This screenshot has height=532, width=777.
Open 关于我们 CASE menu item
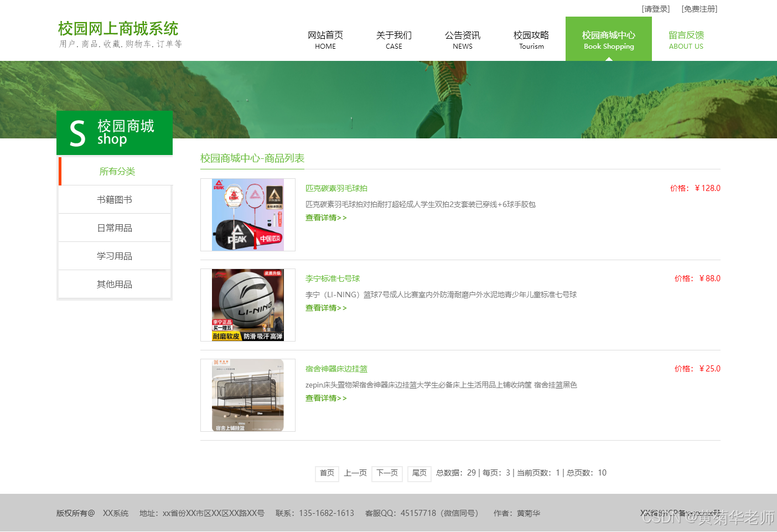(394, 40)
